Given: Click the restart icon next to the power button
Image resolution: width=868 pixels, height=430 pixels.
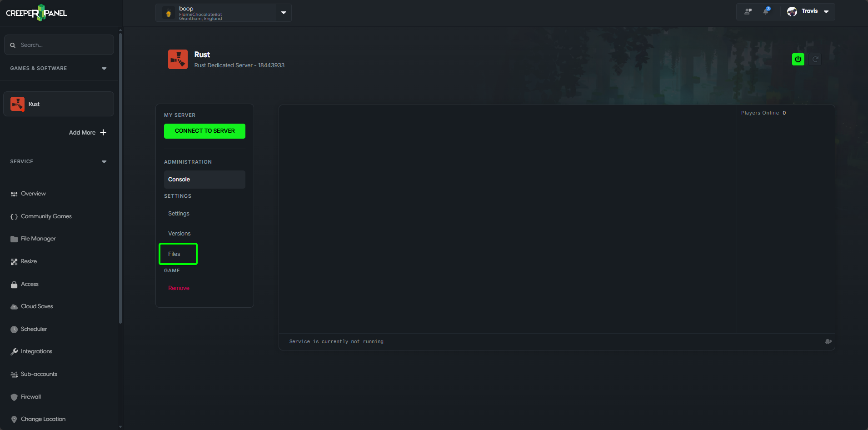Looking at the screenshot, I should coord(815,59).
